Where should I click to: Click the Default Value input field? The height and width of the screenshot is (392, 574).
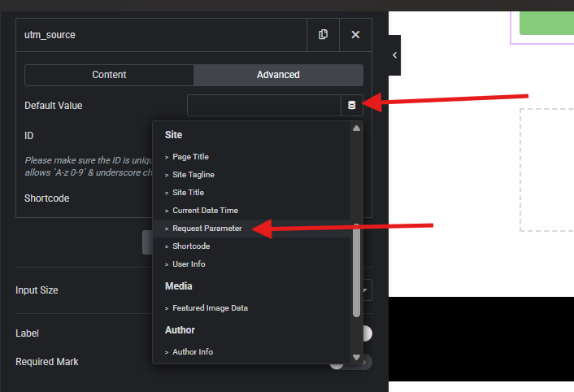coord(264,106)
